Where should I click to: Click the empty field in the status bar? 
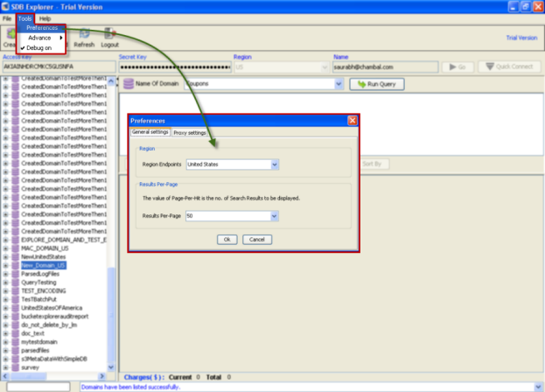(38, 387)
